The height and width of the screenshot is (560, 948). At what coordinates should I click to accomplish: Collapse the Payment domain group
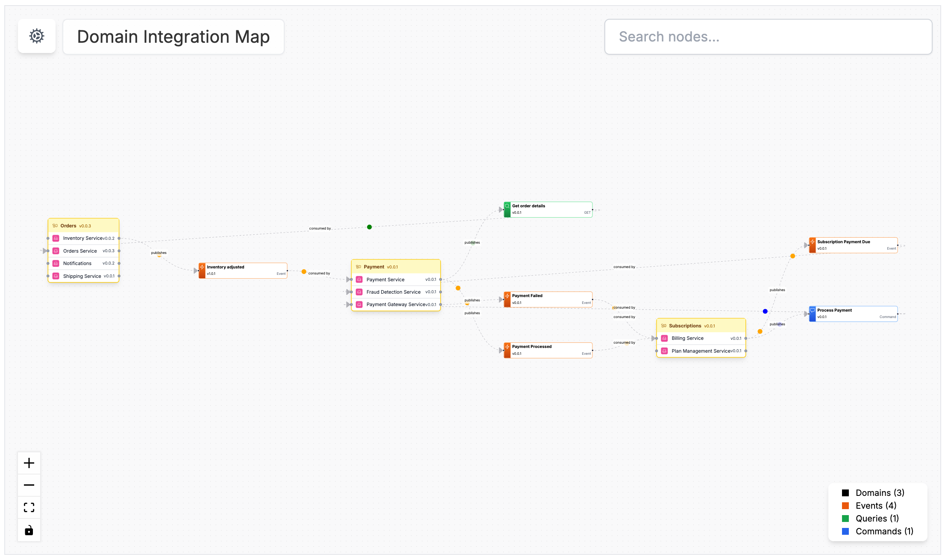point(374,266)
